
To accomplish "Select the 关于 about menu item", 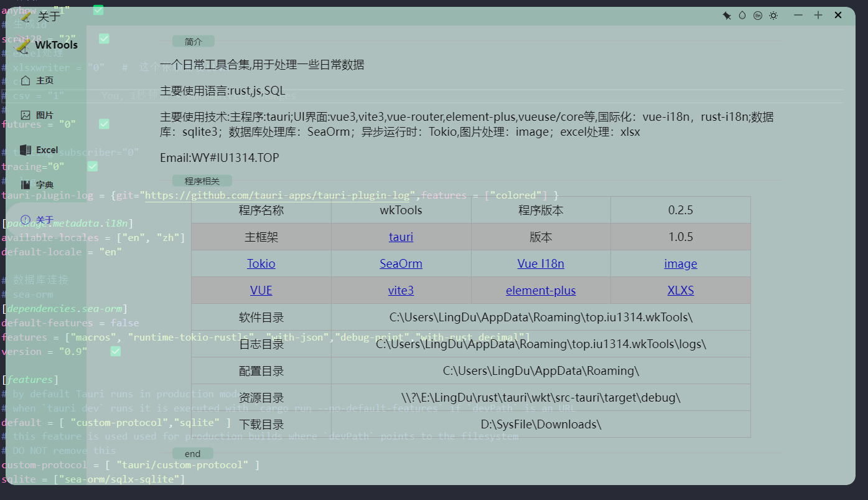I will (37, 220).
